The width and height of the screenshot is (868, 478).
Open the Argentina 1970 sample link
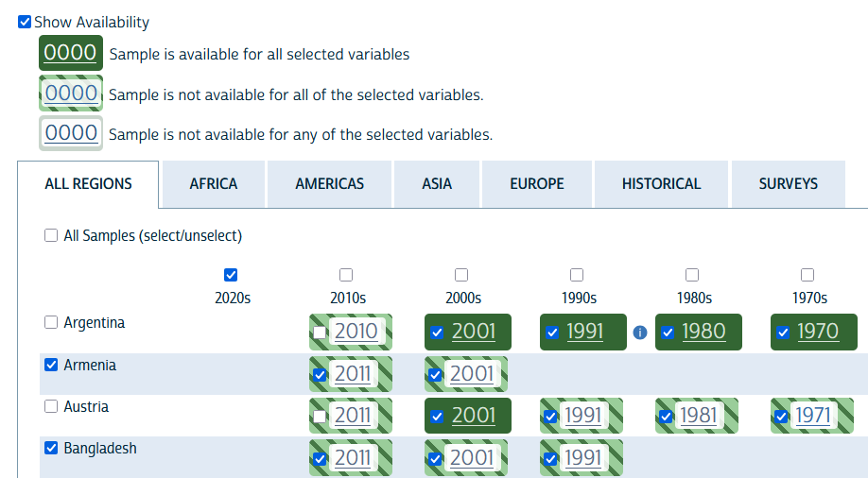(818, 332)
